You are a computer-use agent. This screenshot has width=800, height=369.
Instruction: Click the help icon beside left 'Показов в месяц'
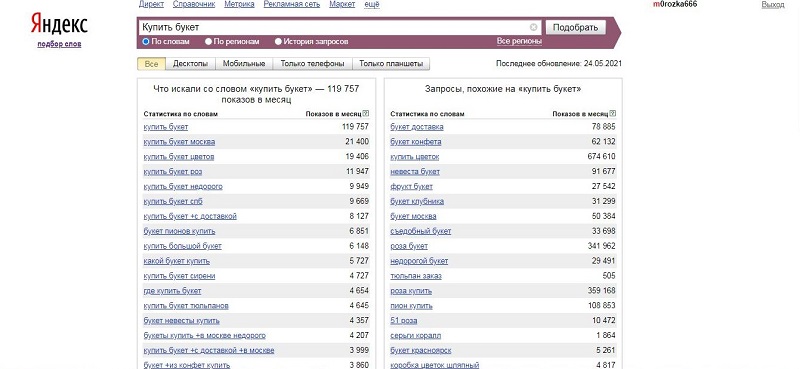[366, 113]
